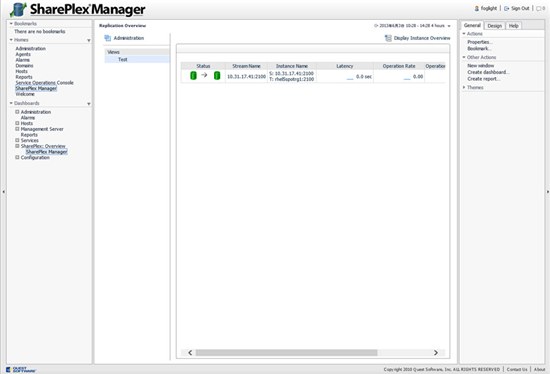
Task: Click the source database status icon
Action: (x=193, y=75)
